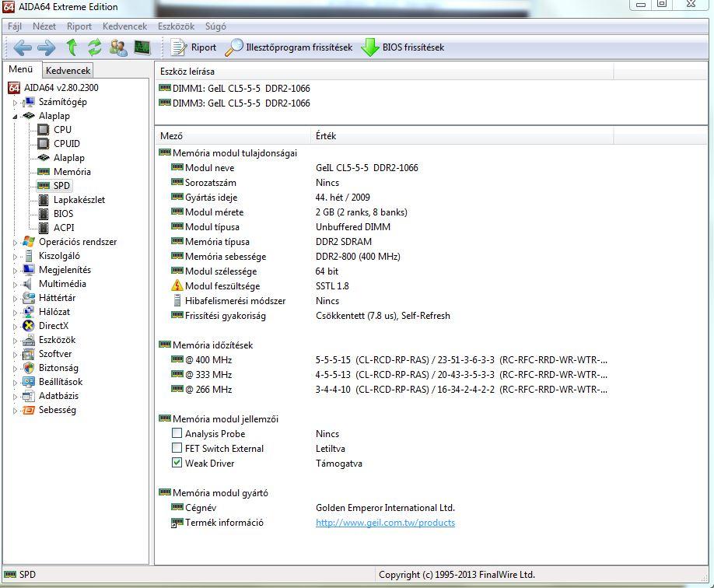The image size is (714, 588).
Task: Click the DirectX logo icon in tree
Action: pyautogui.click(x=29, y=326)
